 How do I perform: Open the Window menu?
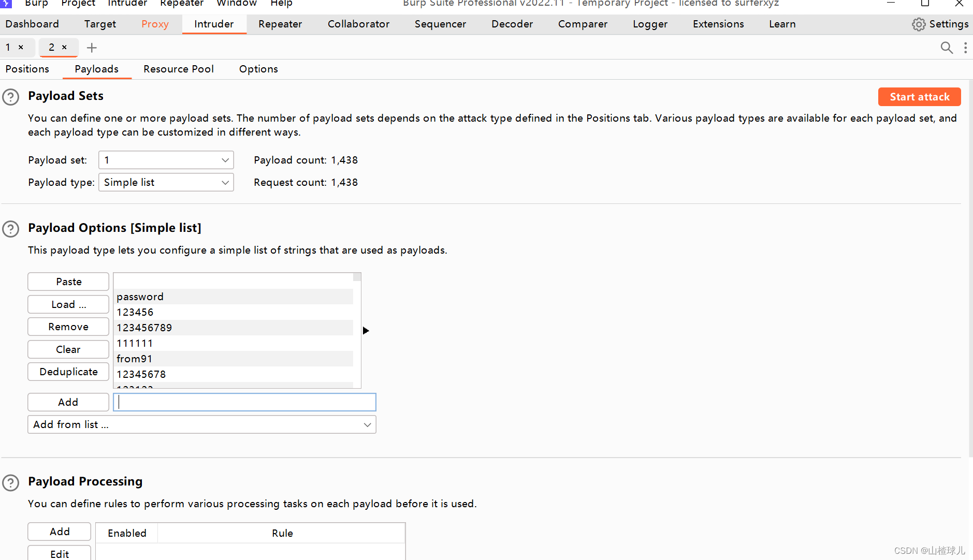[x=237, y=3]
